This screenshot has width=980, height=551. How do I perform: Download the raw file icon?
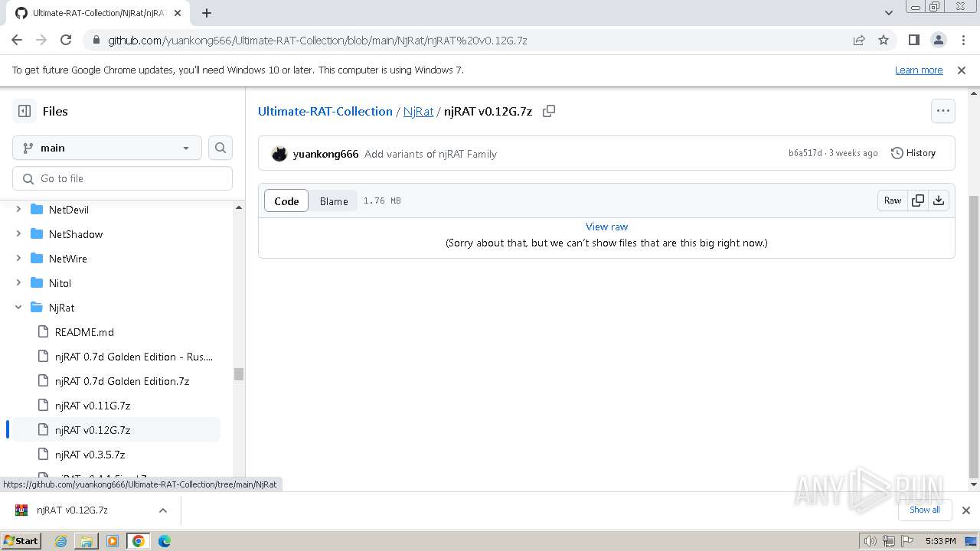pos(939,201)
